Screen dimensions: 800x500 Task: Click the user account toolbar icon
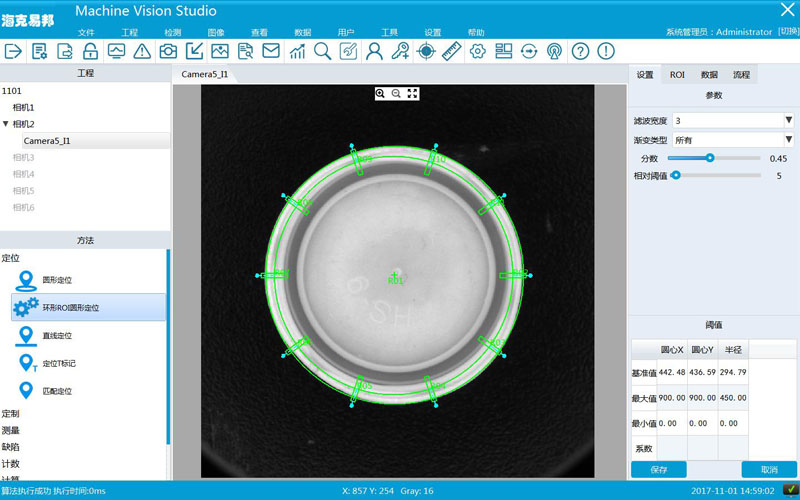click(x=374, y=51)
